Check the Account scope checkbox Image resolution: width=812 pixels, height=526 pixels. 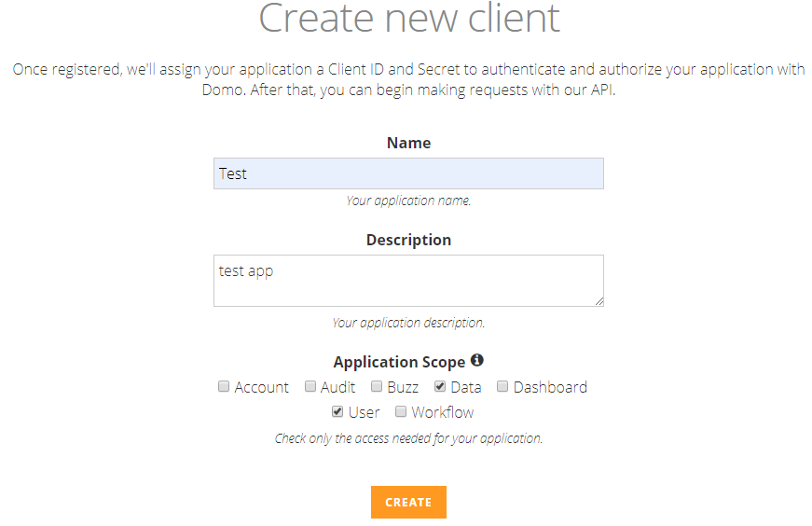(224, 386)
